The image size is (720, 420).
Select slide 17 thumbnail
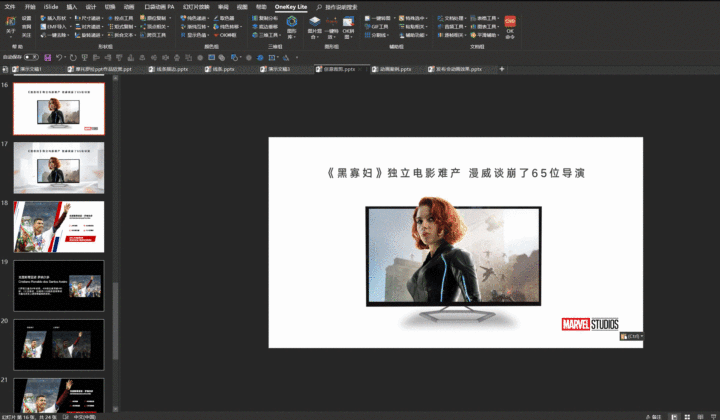point(59,168)
